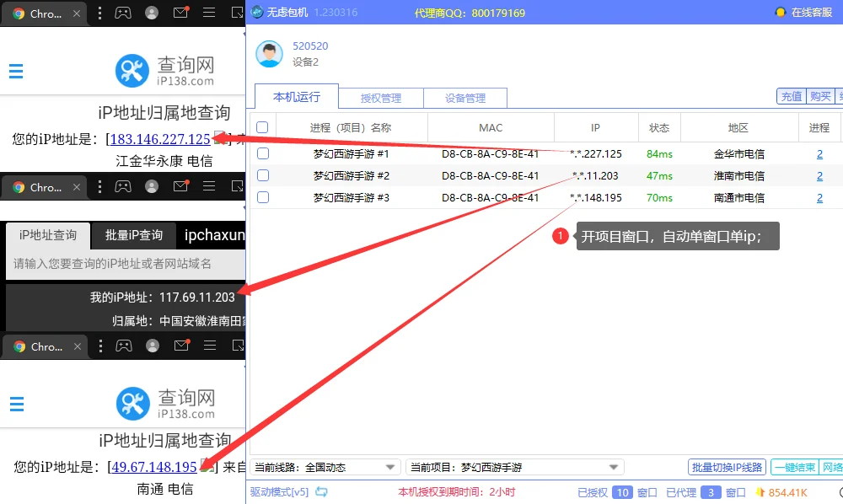Click profile icon in middle ipchaxun browser window
The height and width of the screenshot is (504, 843).
tap(152, 186)
